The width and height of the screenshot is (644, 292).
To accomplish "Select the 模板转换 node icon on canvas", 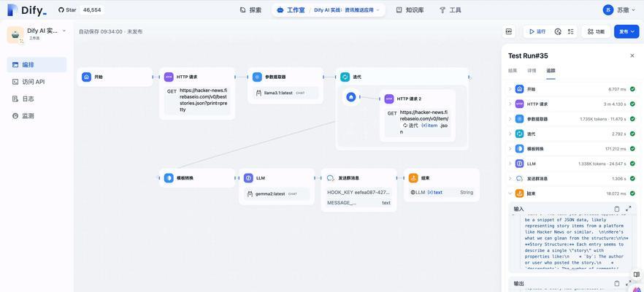I will [169, 178].
